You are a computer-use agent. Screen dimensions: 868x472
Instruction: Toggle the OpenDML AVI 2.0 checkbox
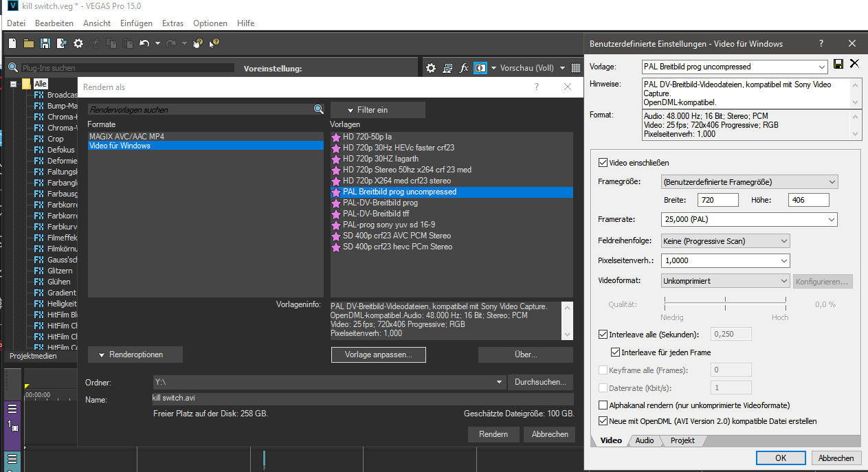tap(603, 421)
